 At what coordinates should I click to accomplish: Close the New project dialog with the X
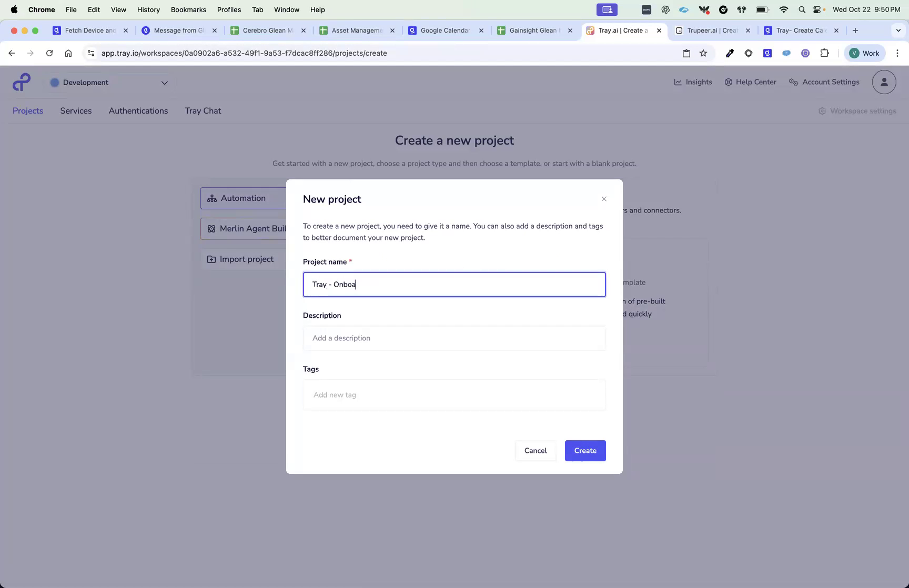pos(603,199)
